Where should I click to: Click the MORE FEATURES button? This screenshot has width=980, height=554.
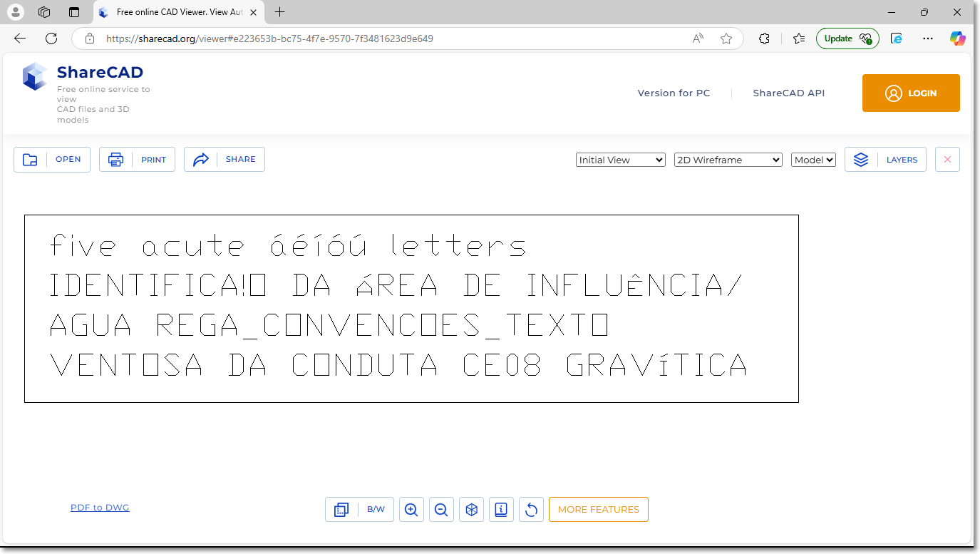point(599,510)
